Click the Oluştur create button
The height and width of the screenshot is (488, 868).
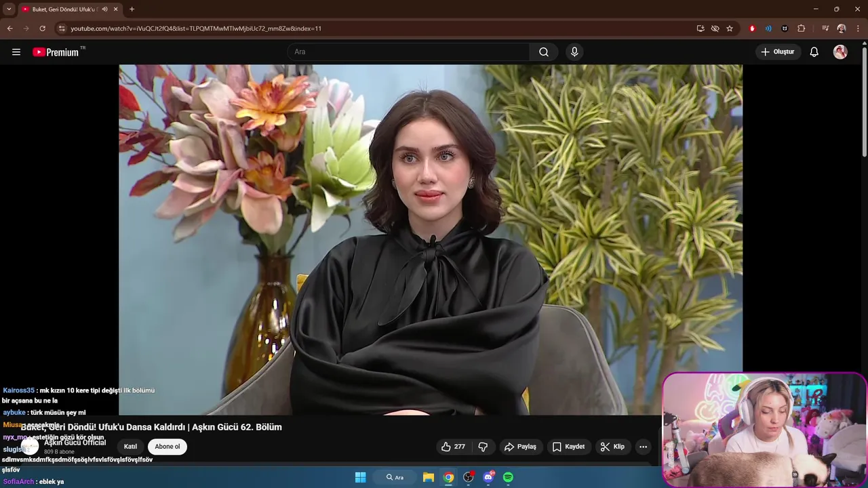click(778, 52)
